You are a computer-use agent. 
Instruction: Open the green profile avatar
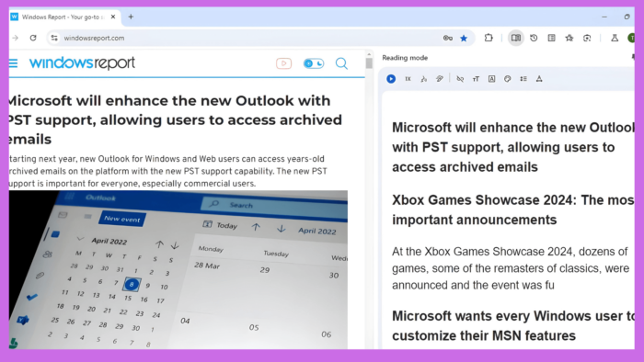(631, 38)
